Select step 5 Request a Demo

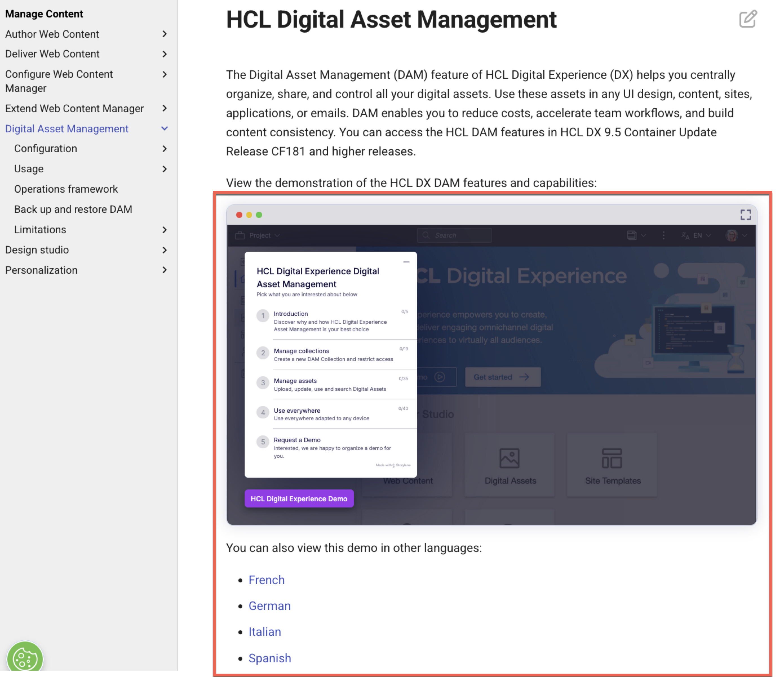click(x=297, y=440)
